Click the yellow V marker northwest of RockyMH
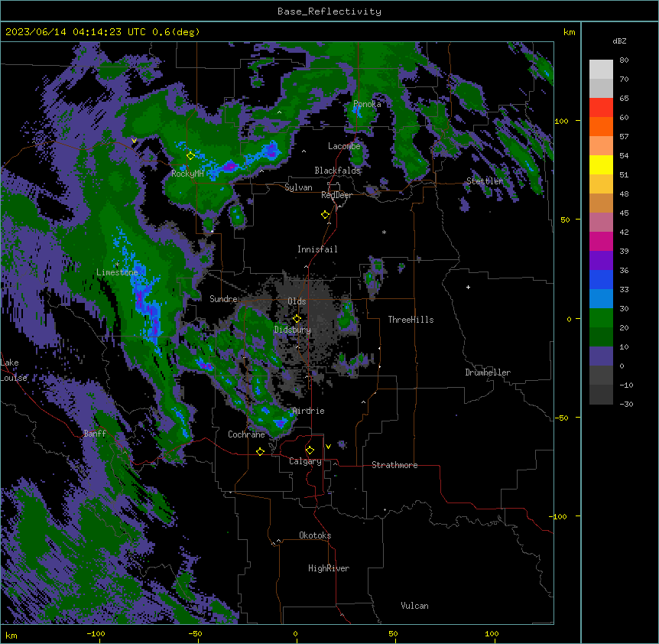The height and width of the screenshot is (644, 659). click(x=134, y=141)
